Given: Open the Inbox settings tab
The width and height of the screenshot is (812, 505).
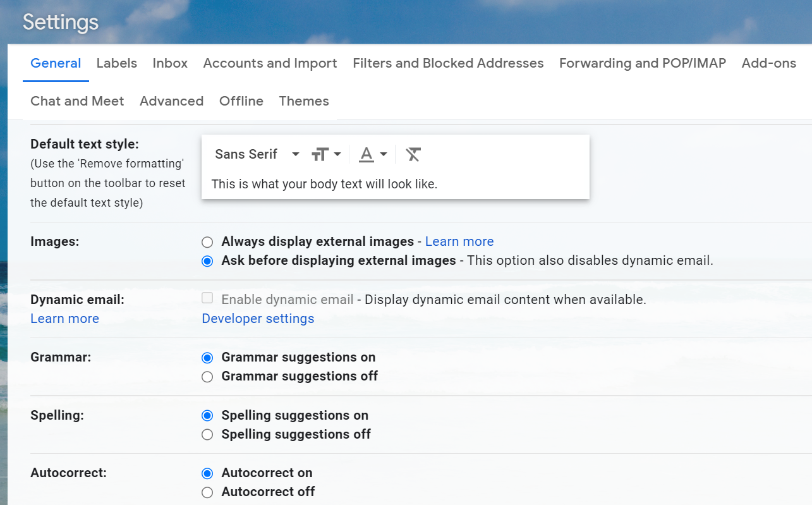Looking at the screenshot, I should (x=170, y=63).
